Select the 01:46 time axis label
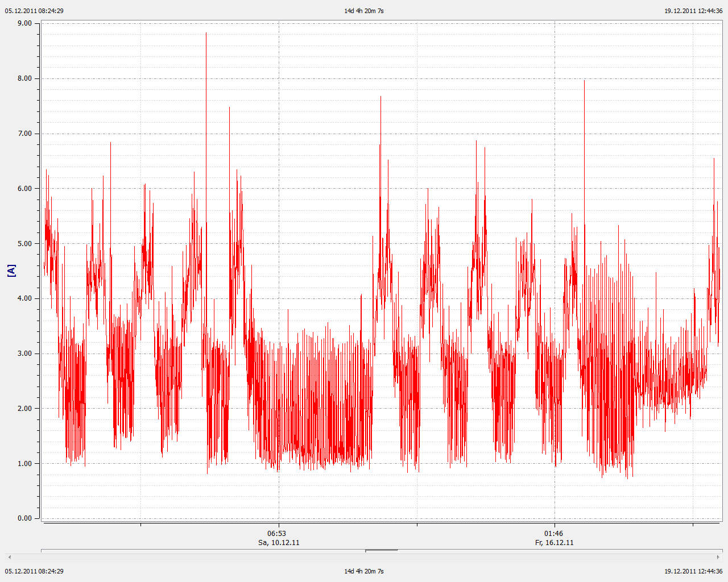 click(554, 534)
